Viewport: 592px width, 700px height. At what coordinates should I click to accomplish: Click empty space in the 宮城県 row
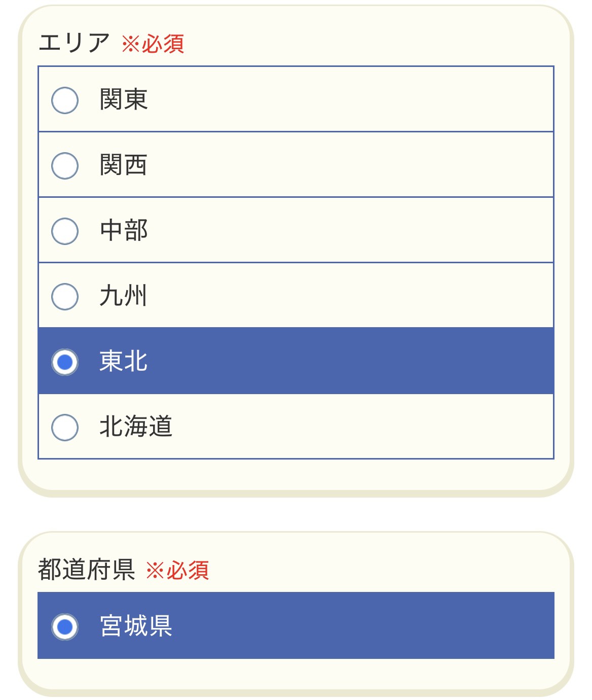[x=355, y=626]
